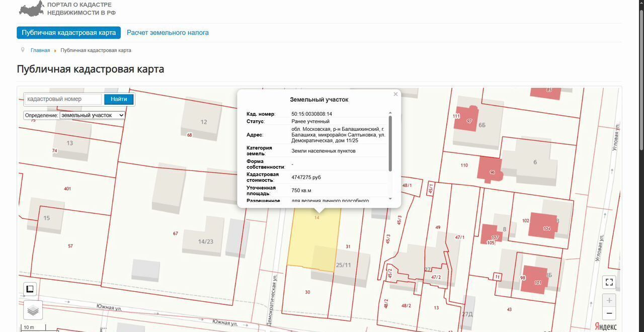Click red building 104 on map

coord(543,225)
